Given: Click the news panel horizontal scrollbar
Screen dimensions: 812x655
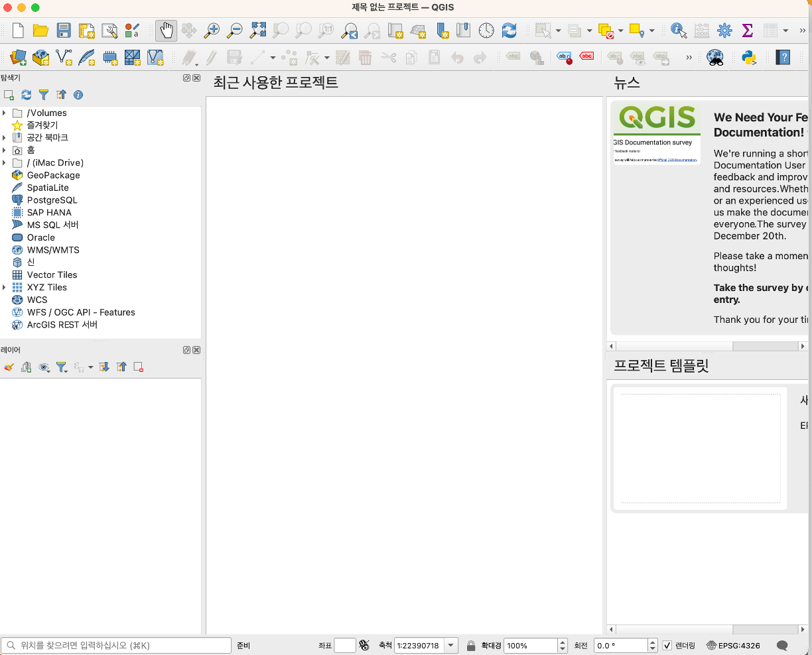Looking at the screenshot, I should [707, 346].
